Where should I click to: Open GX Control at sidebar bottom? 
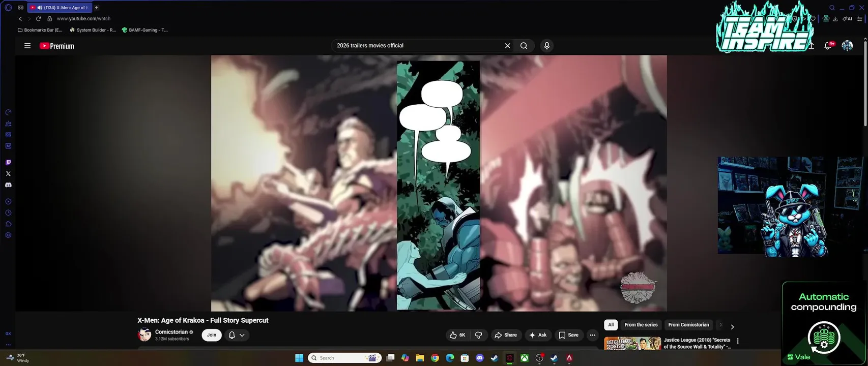click(x=8, y=333)
